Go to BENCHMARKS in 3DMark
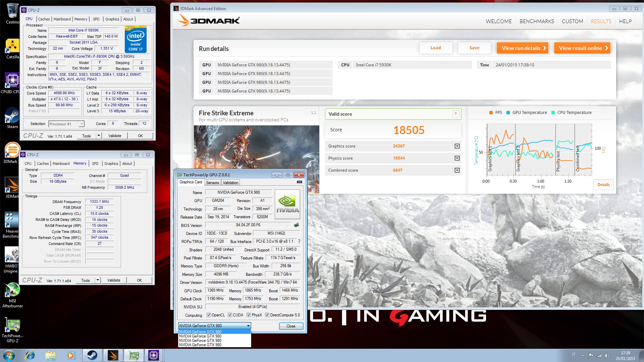This screenshot has height=362, width=644. [537, 21]
